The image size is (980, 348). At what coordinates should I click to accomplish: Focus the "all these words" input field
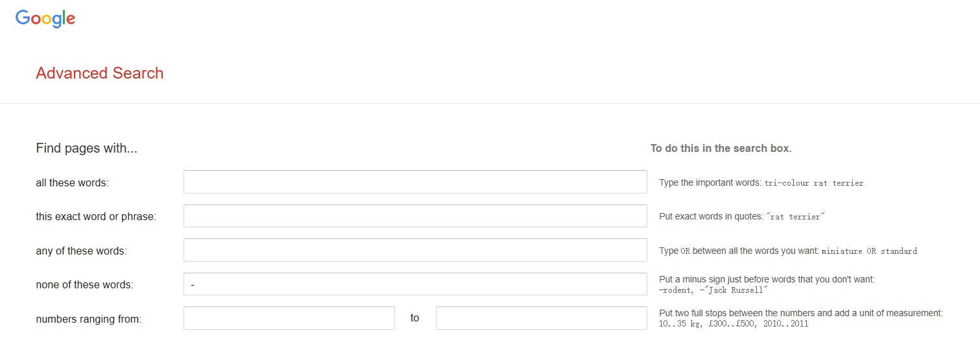(x=415, y=182)
